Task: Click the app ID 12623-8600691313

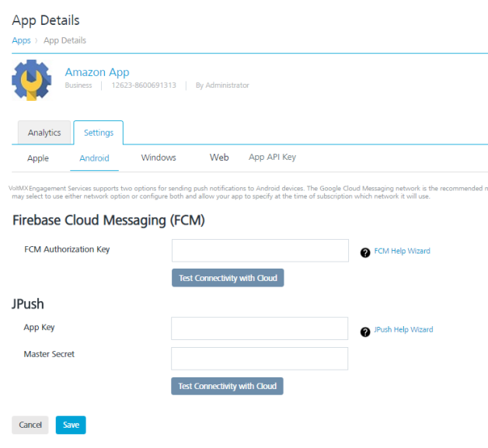Action: 144,85
